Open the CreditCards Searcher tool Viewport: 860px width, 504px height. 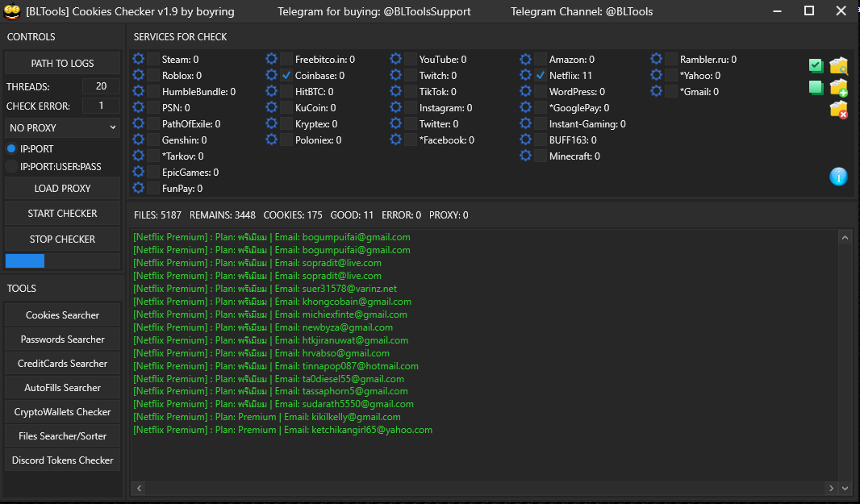63,363
